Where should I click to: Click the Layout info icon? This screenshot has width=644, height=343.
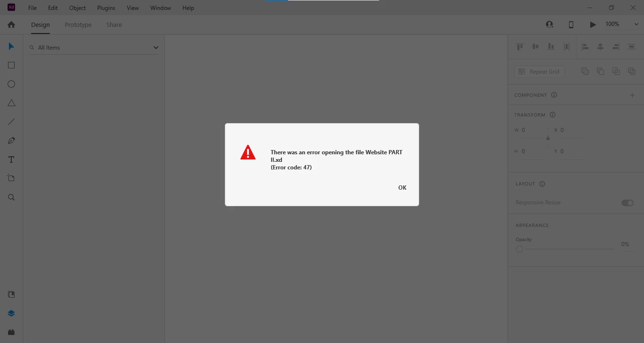tap(542, 184)
